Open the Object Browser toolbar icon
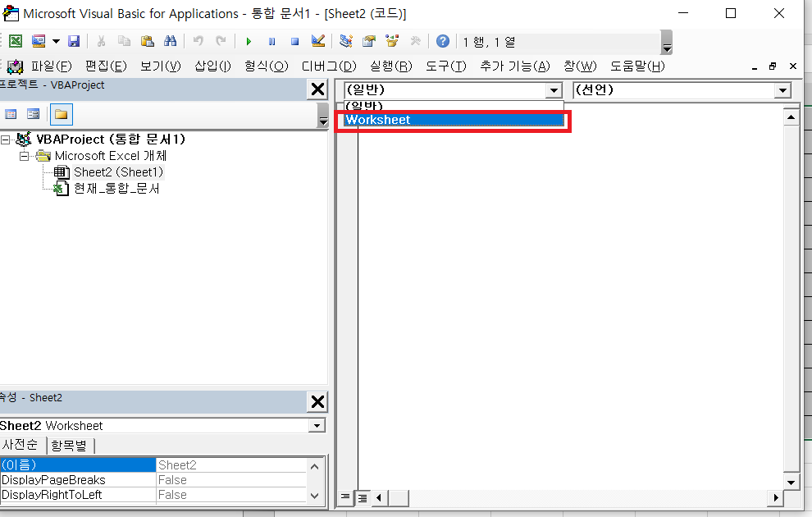The image size is (812, 517). coord(392,41)
